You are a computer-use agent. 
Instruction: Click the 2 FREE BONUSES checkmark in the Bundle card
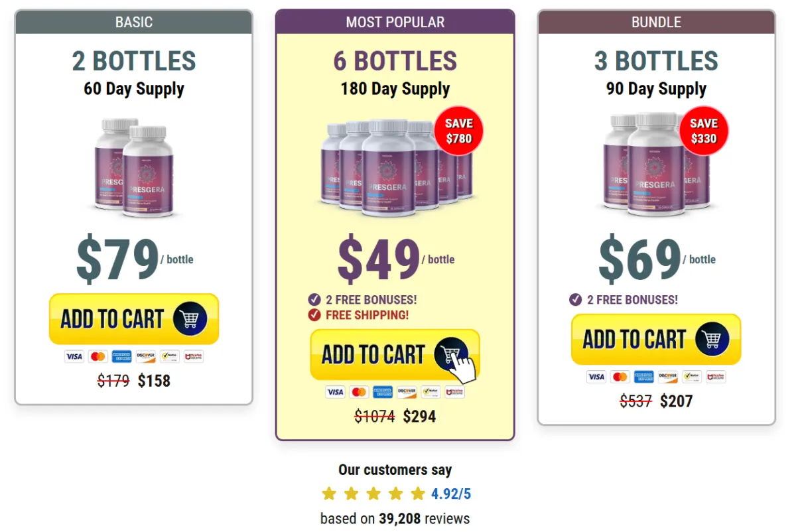(x=576, y=300)
